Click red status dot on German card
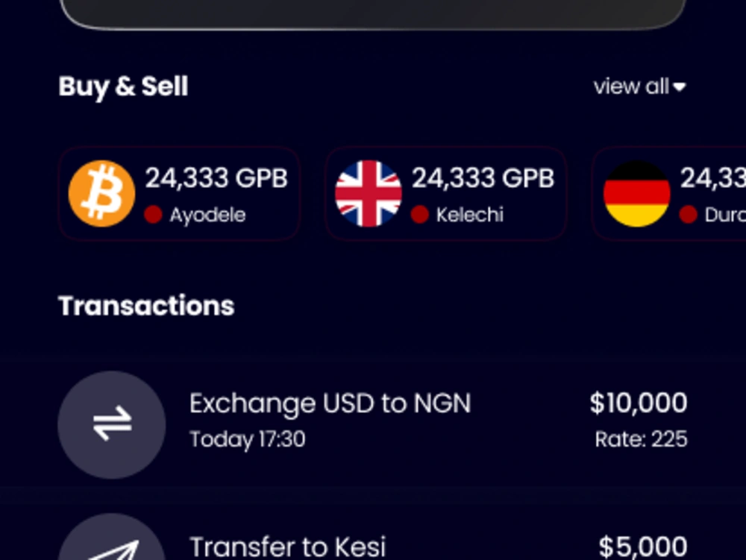746x560 pixels. (x=688, y=215)
